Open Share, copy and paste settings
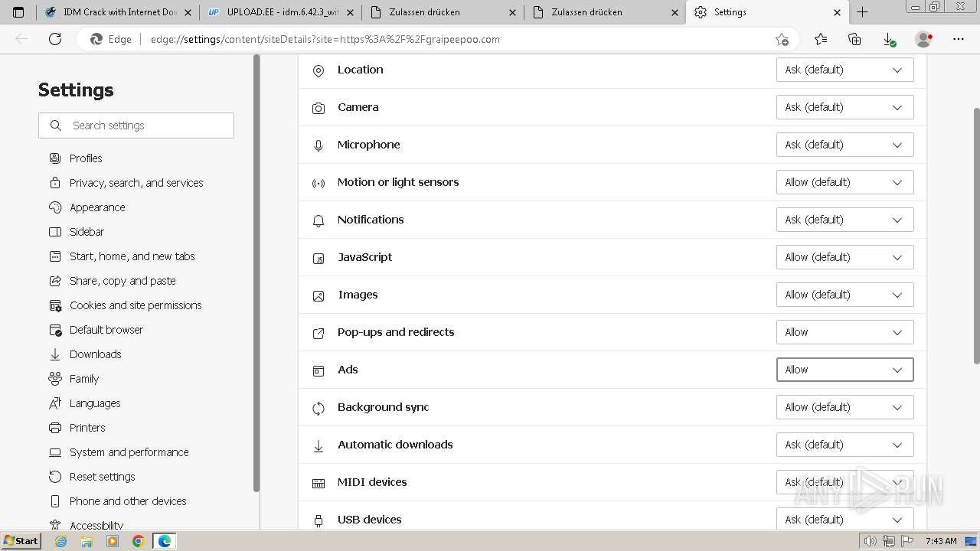Image resolution: width=980 pixels, height=551 pixels. click(x=112, y=281)
